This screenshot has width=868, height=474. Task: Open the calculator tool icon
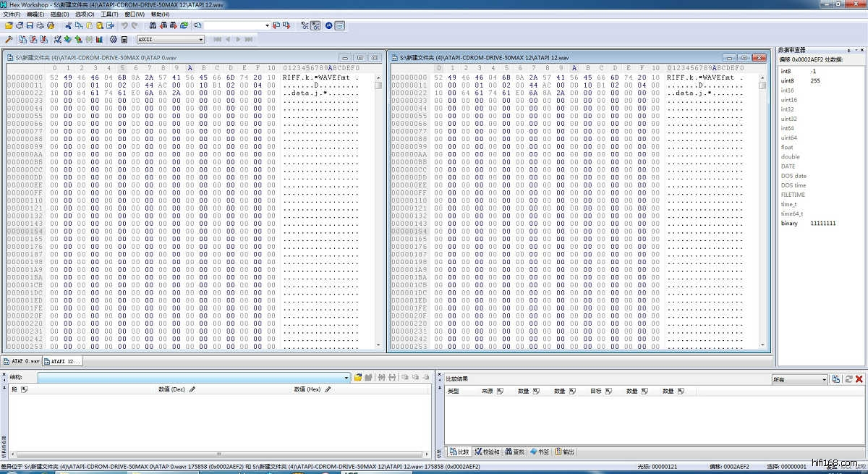[124, 39]
